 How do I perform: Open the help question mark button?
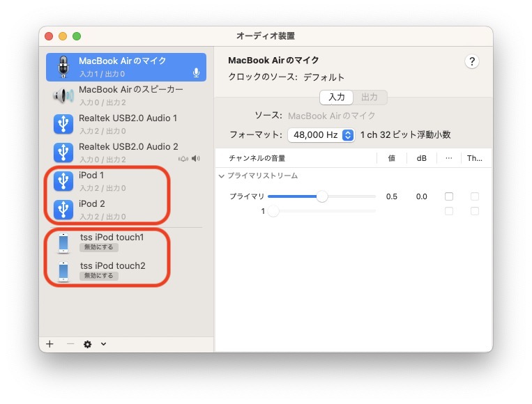point(472,62)
